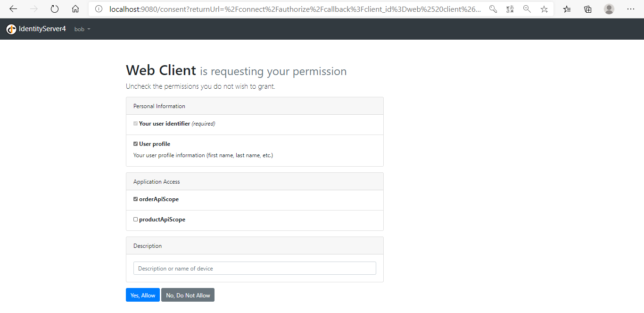Expand the bob user dropdown
The width and height of the screenshot is (644, 313).
click(x=82, y=29)
